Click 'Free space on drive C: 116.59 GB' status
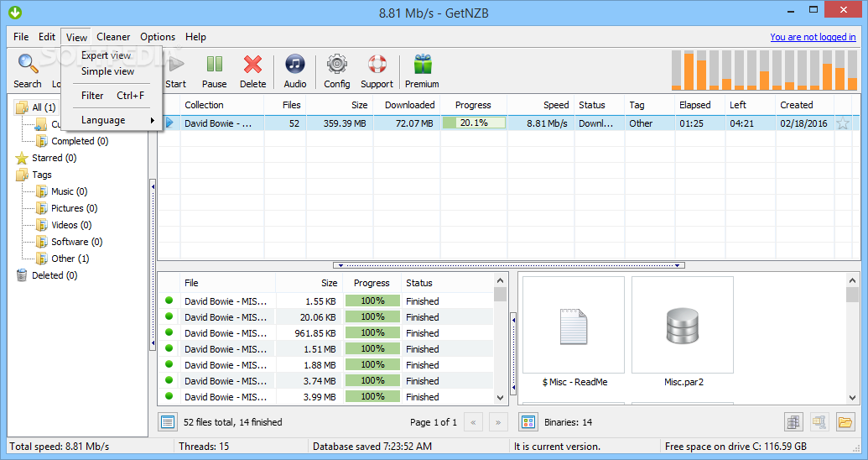This screenshot has height=460, width=868. [735, 446]
